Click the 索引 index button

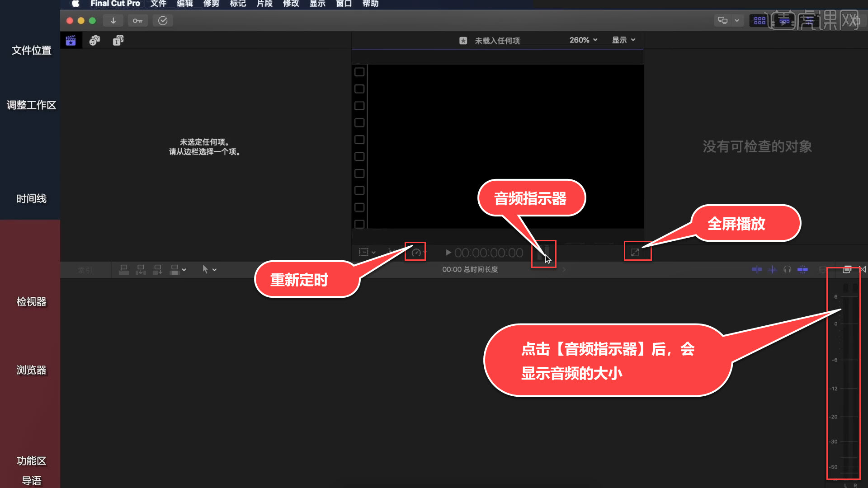click(x=85, y=269)
